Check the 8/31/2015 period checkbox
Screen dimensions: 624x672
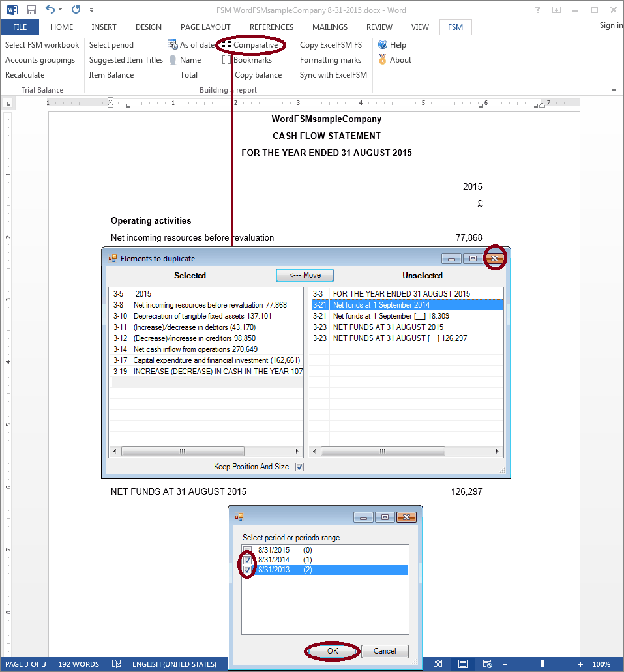(x=248, y=550)
